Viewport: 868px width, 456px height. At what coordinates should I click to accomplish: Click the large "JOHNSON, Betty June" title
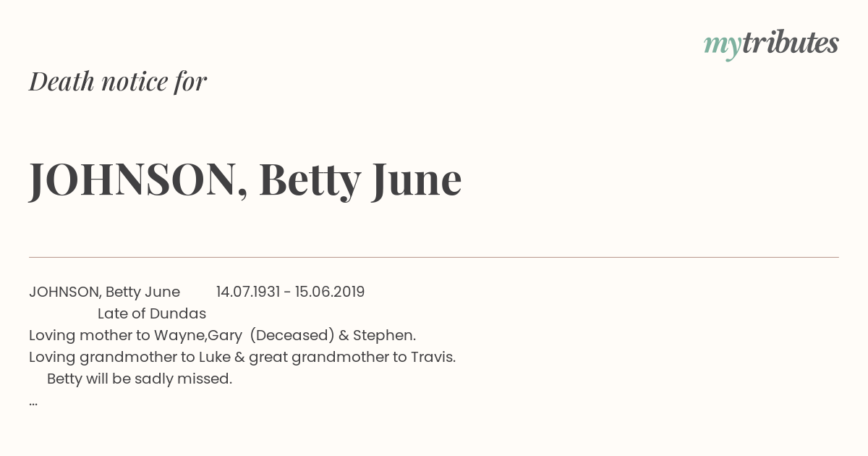(x=245, y=180)
